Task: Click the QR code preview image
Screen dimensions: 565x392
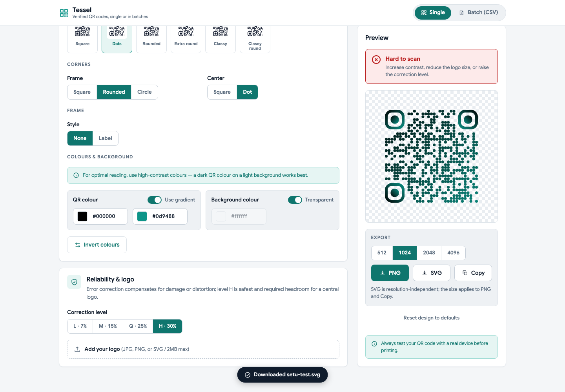Action: point(432,156)
